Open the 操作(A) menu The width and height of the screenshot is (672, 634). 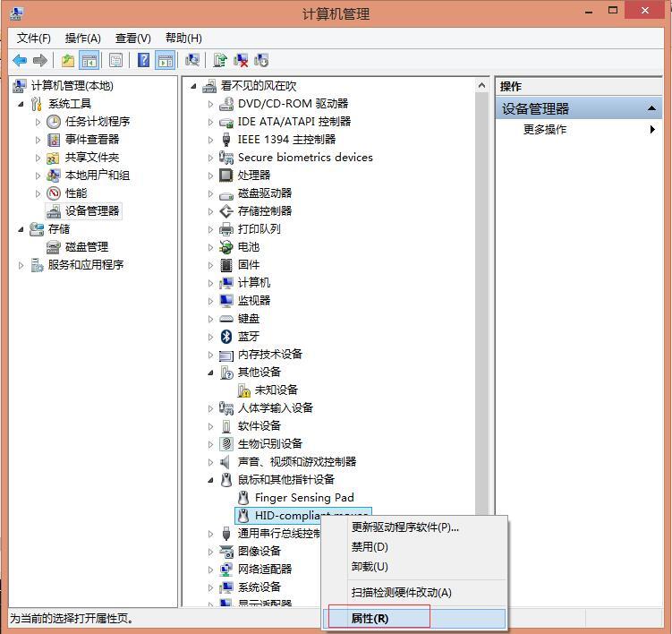82,38
